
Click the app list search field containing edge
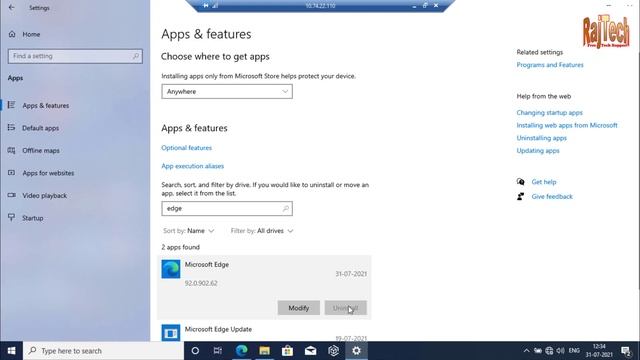point(227,209)
